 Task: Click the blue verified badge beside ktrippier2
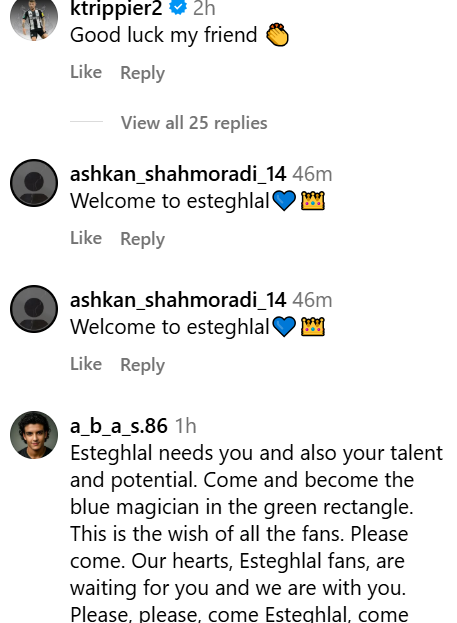178,8
